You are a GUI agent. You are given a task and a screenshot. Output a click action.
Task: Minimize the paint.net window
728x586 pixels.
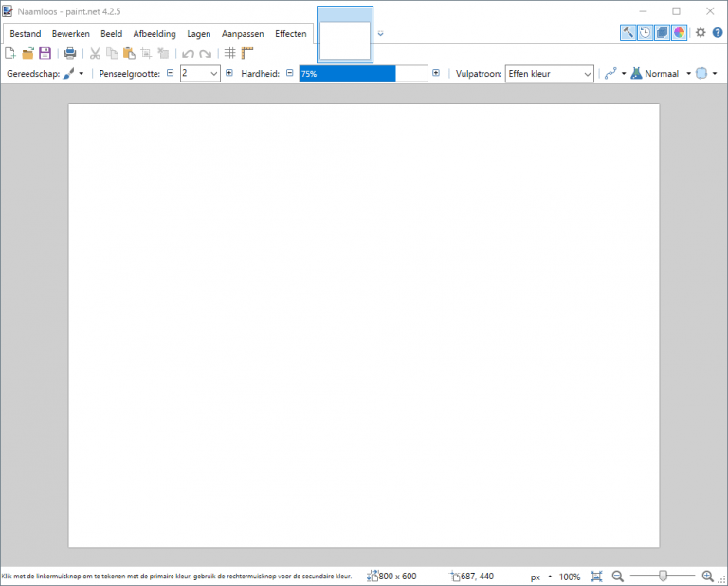[x=643, y=11]
